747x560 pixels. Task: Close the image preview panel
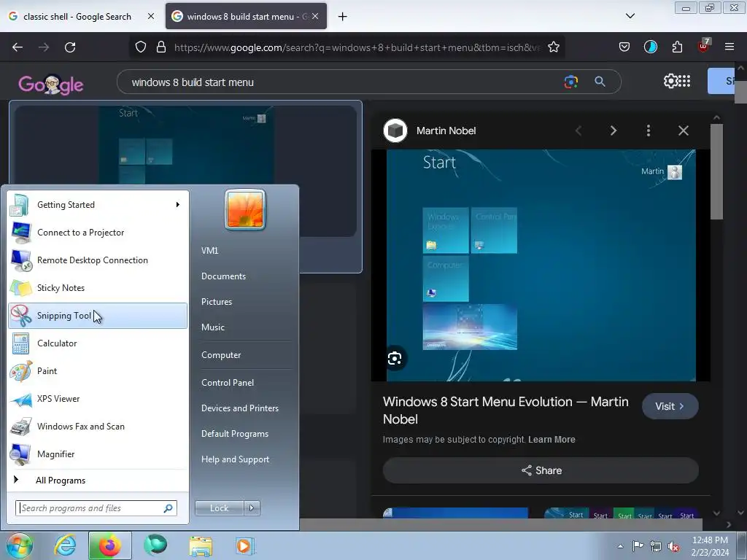point(684,131)
